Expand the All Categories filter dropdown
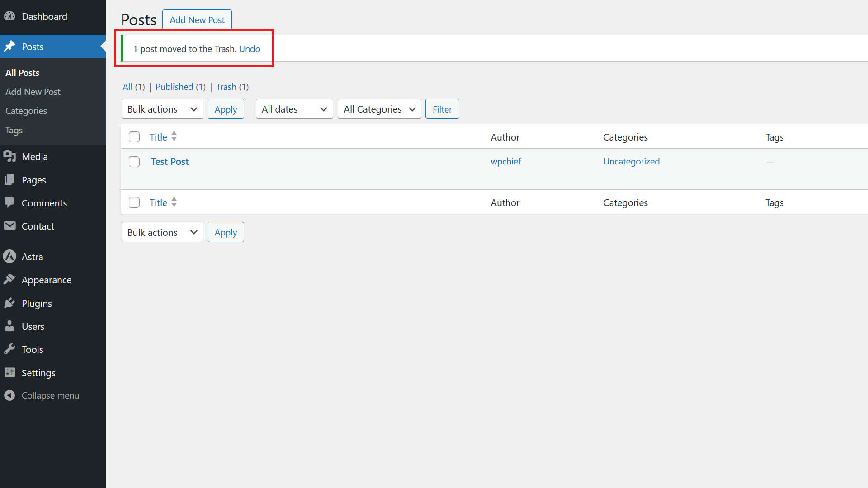The width and height of the screenshot is (868, 488). tap(379, 109)
